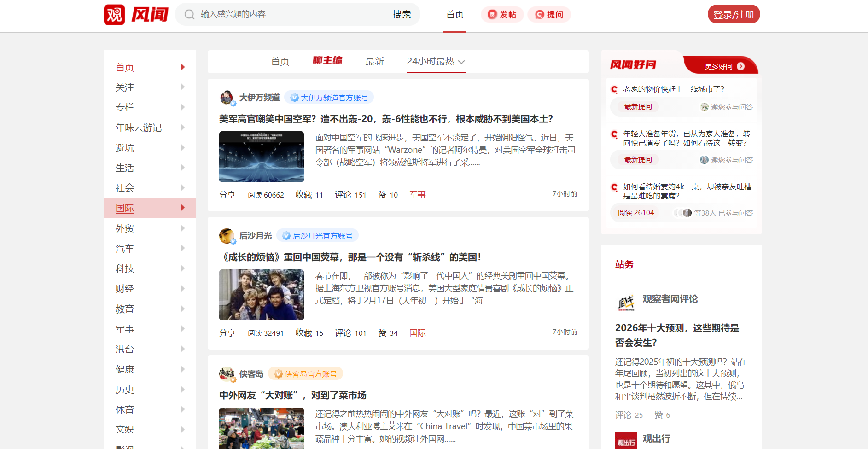The width and height of the screenshot is (868, 449).
Task: Click the 提问 ask question button
Action: (549, 15)
